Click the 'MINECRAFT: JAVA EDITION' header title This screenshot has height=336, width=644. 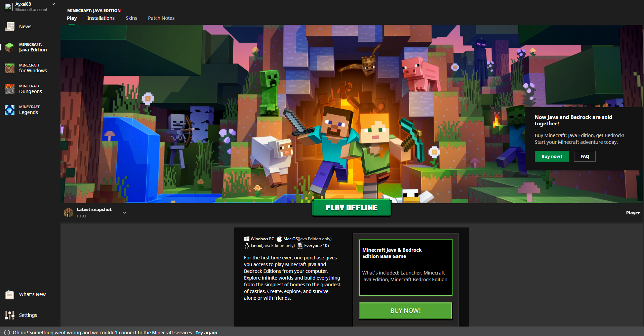point(94,10)
